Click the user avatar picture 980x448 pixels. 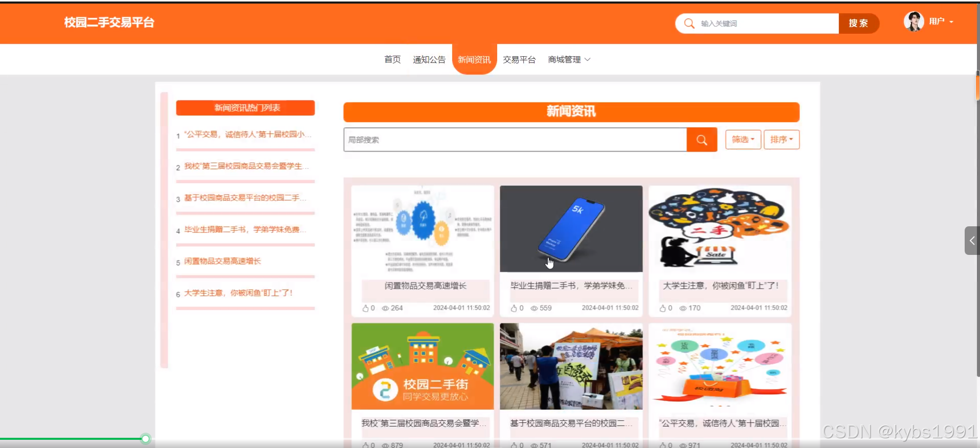coord(914,21)
